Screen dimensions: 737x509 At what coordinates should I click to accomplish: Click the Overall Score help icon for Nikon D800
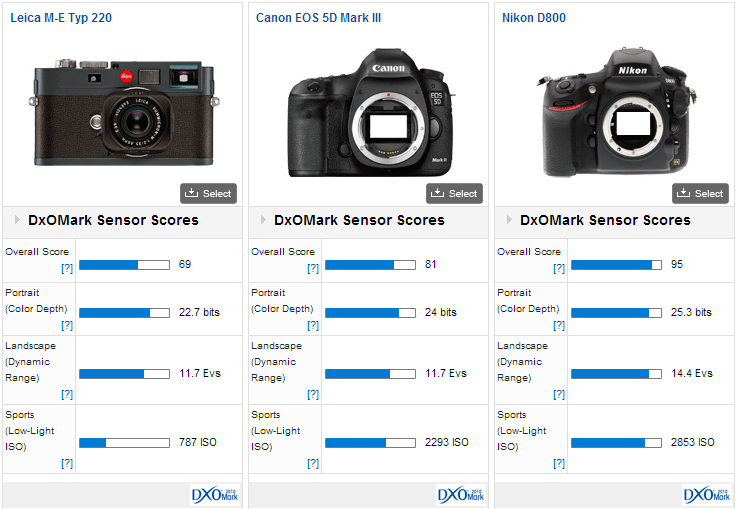[559, 269]
